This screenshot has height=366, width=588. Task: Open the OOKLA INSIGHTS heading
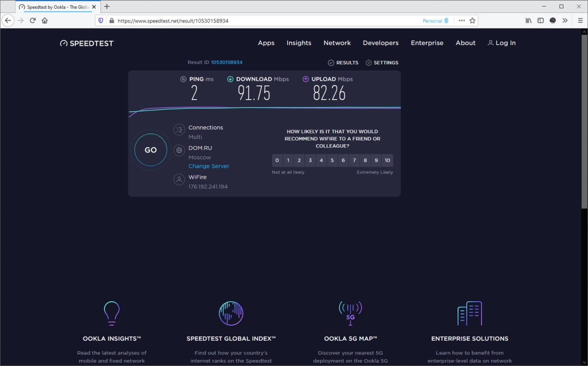[x=112, y=338]
